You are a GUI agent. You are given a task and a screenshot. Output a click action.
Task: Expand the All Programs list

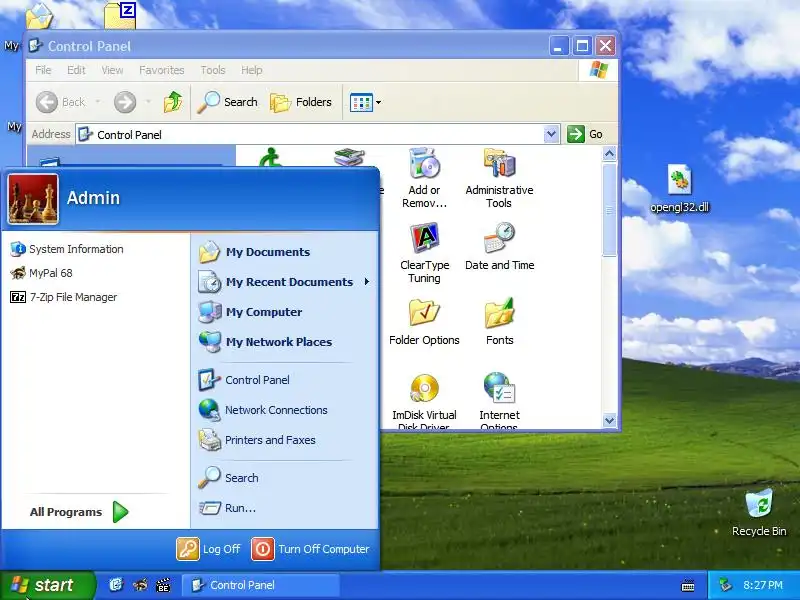coord(79,512)
